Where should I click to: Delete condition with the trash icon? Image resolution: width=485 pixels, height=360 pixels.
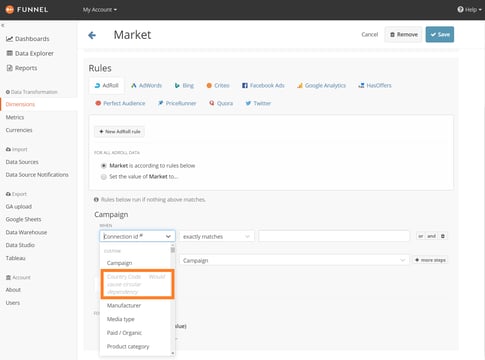pyautogui.click(x=443, y=236)
